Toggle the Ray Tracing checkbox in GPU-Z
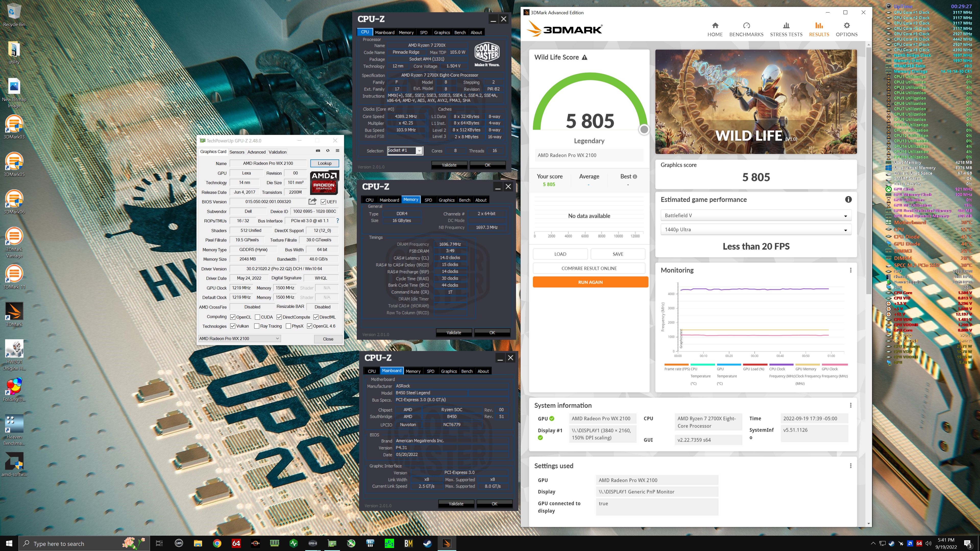The image size is (980, 551). pyautogui.click(x=257, y=326)
